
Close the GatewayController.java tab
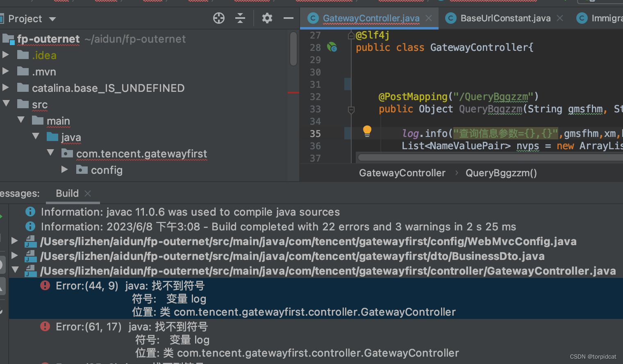coord(429,18)
